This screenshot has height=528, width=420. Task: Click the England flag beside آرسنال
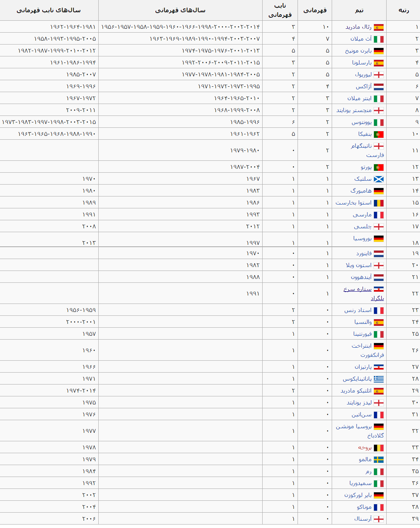click(379, 519)
